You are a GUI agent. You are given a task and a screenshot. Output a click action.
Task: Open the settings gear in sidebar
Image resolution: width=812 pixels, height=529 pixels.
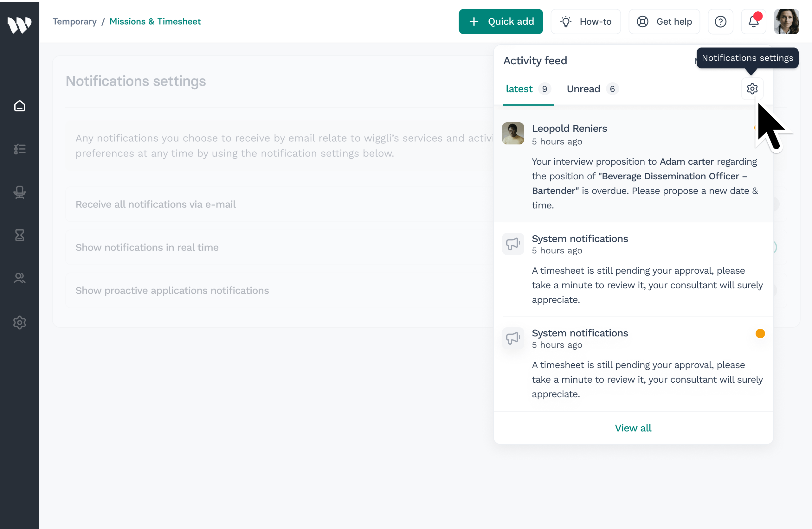click(19, 322)
